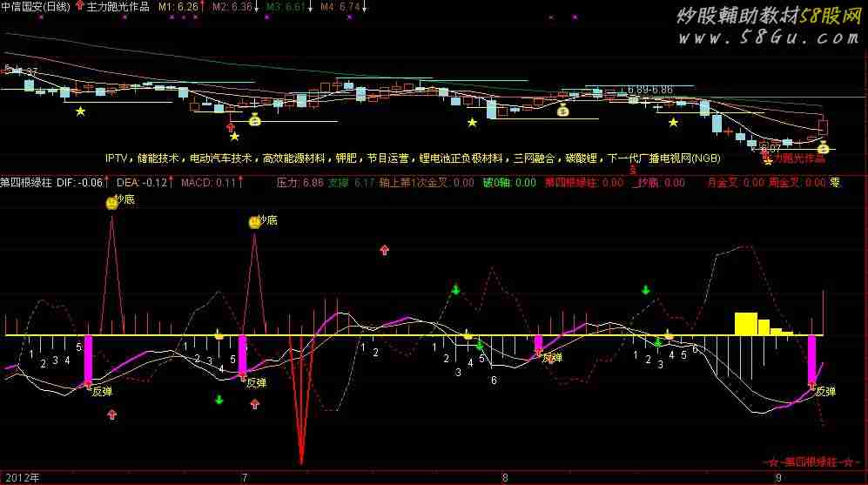Click the 月金叉: 0.00 readout
868x485 pixels.
click(x=736, y=182)
